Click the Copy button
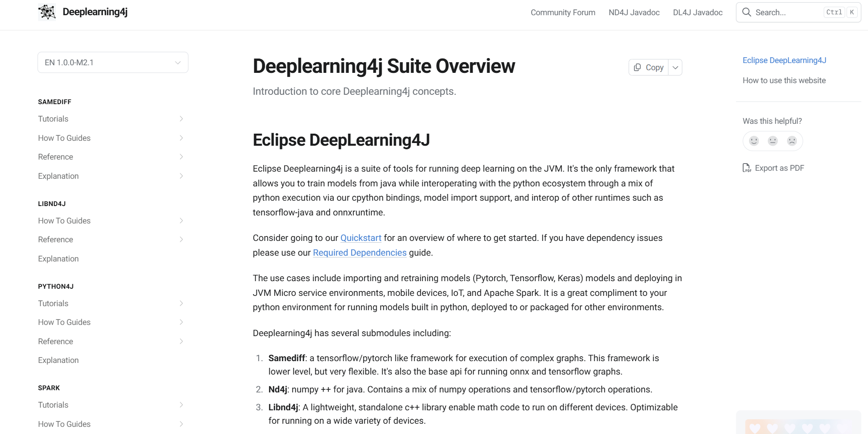The height and width of the screenshot is (434, 868). pyautogui.click(x=648, y=67)
